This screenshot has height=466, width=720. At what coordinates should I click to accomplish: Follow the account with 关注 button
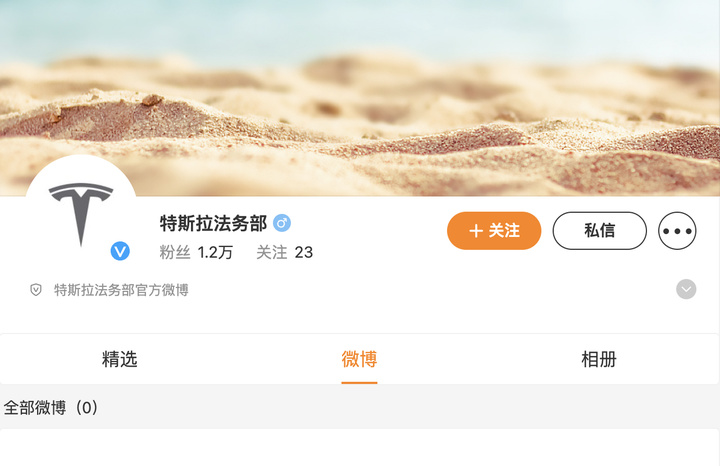click(x=494, y=230)
